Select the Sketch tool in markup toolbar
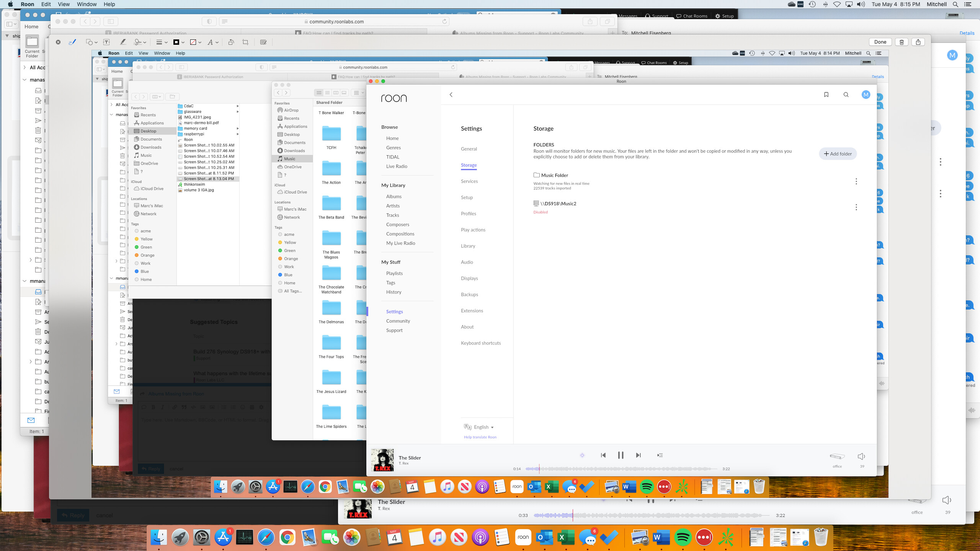 [x=72, y=42]
